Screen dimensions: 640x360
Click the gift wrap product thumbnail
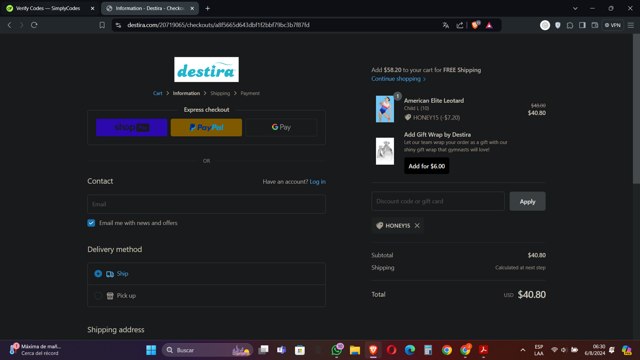point(385,151)
